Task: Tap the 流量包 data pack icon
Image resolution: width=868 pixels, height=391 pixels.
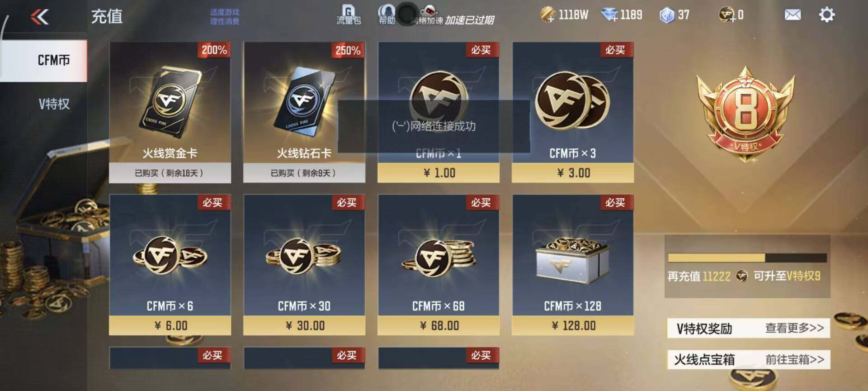Action: [349, 14]
